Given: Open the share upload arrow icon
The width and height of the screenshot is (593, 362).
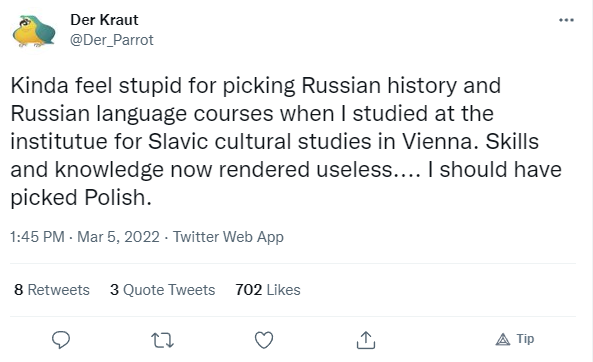Looking at the screenshot, I should click(x=366, y=340).
